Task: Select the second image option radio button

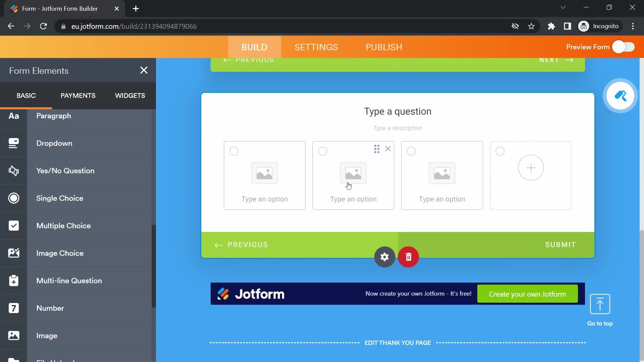Action: [322, 151]
